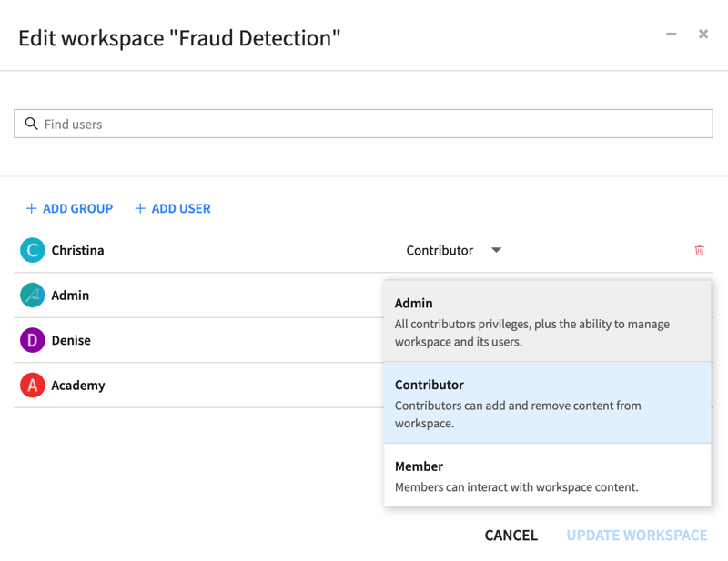Click Add Group link

point(69,208)
